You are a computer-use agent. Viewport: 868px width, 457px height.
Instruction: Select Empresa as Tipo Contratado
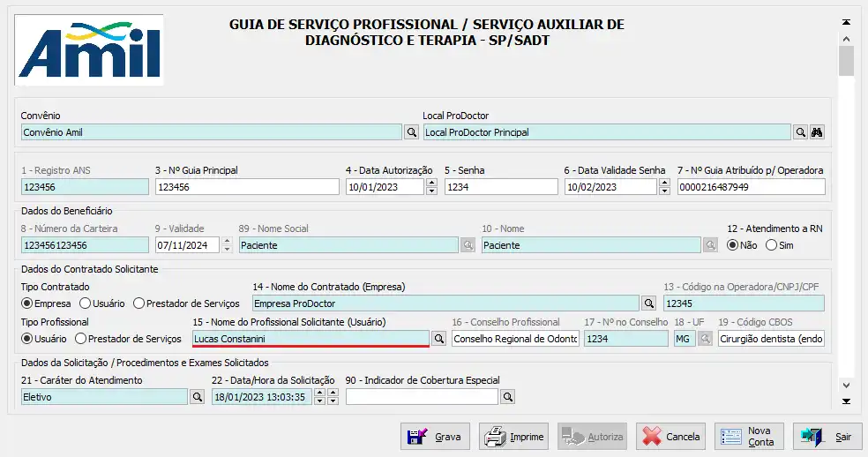click(x=46, y=303)
